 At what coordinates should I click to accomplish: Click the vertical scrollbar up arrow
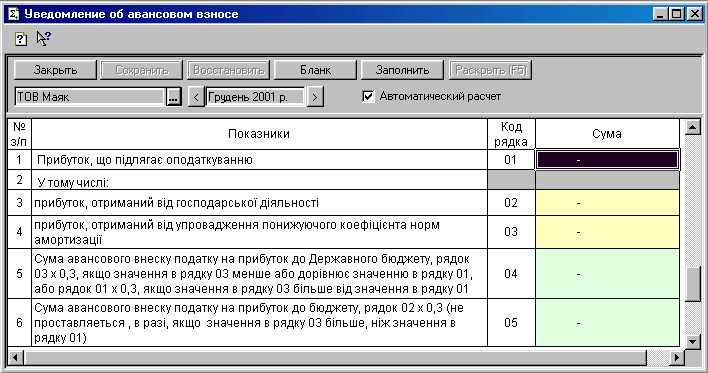tap(693, 127)
